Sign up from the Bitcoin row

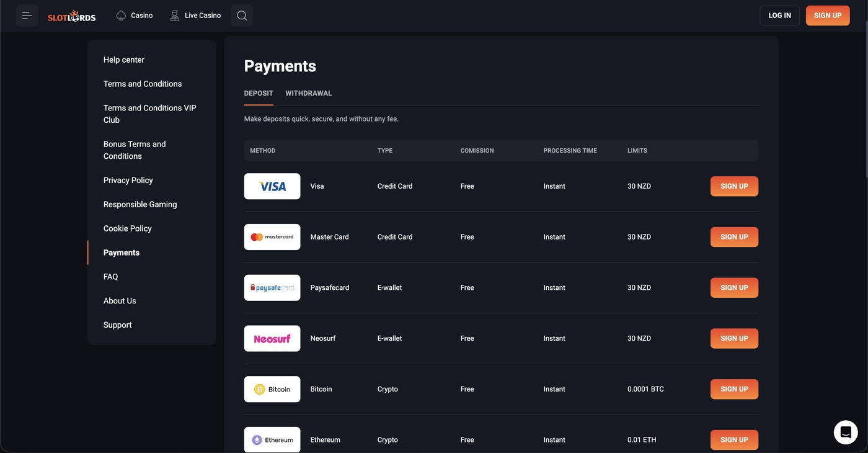point(734,389)
